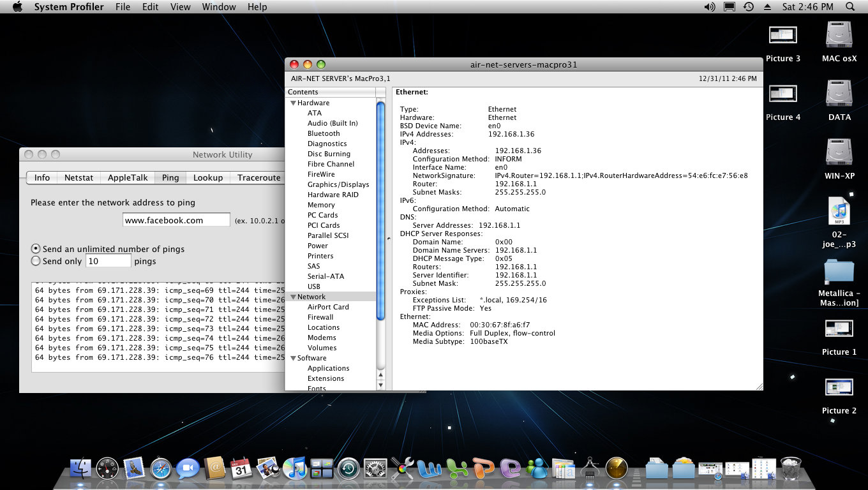Click the ping network address field

click(176, 219)
